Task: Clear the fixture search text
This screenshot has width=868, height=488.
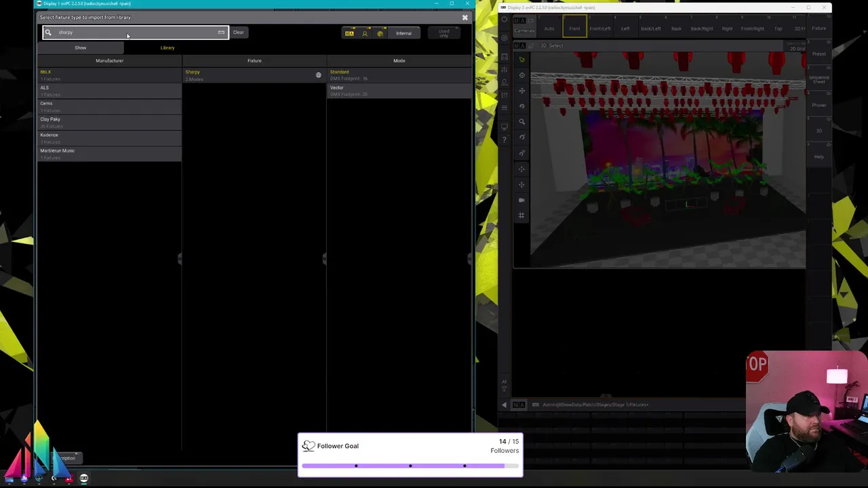Action: 238,33
